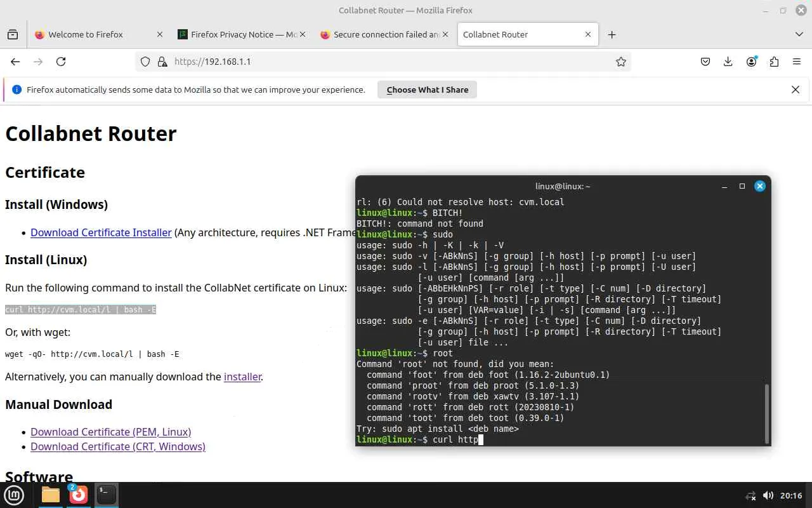Click the 'Command 'root' not found' terminal line
812x508 pixels.
[x=455, y=364]
